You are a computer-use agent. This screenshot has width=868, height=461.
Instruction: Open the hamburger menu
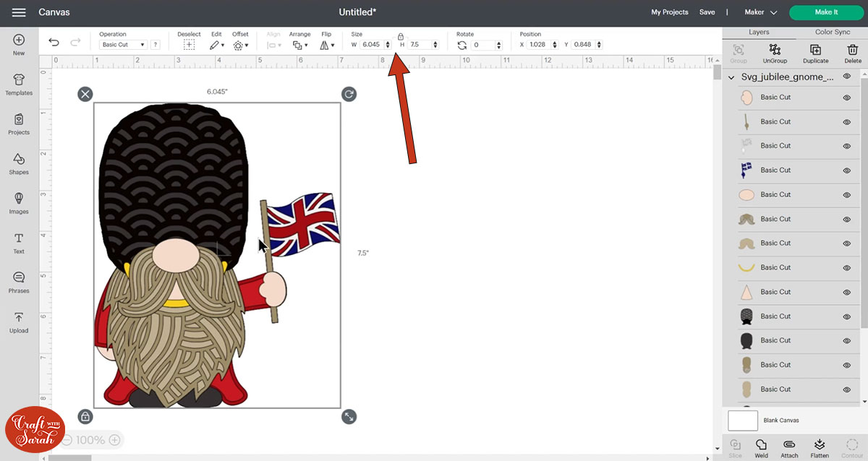tap(19, 12)
